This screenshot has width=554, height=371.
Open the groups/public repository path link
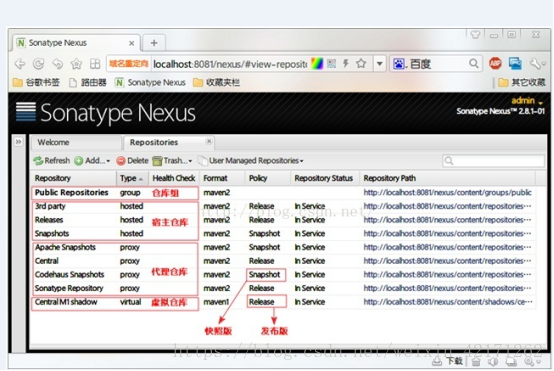coord(447,193)
